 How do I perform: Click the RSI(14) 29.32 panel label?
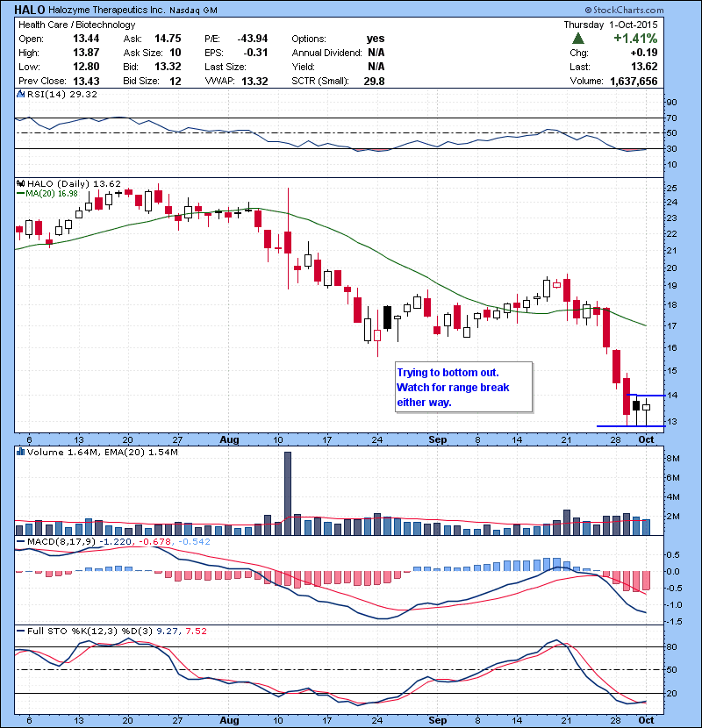[x=61, y=94]
